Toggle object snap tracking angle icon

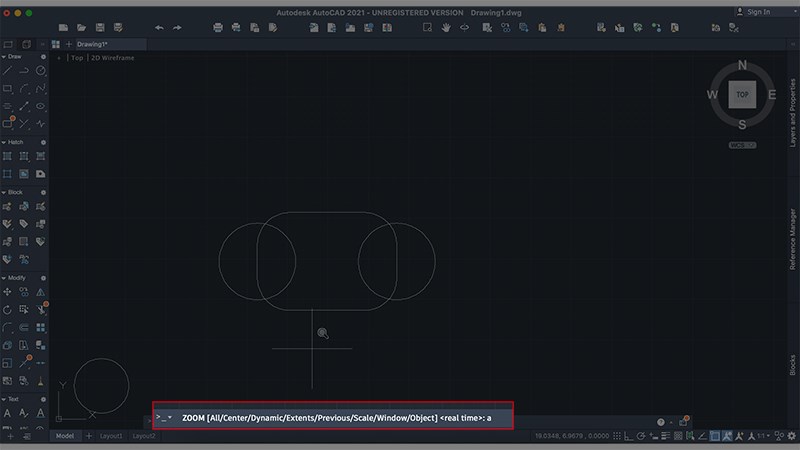tap(703, 436)
